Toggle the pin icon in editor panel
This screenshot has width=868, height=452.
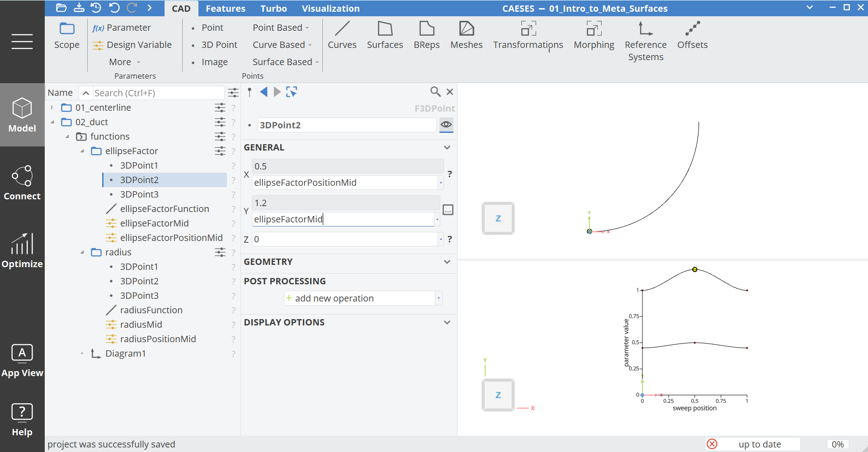point(250,92)
